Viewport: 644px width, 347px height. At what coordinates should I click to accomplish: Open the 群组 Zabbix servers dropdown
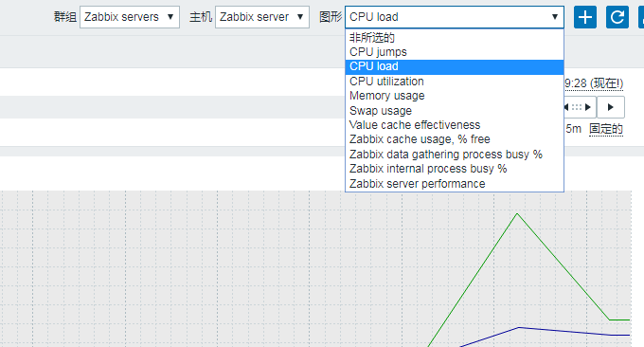click(x=130, y=17)
